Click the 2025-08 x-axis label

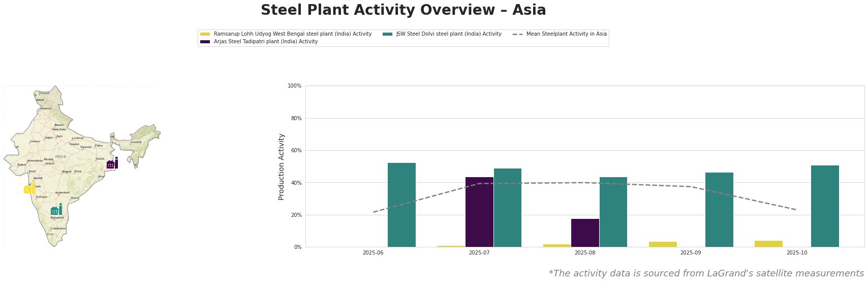click(585, 253)
